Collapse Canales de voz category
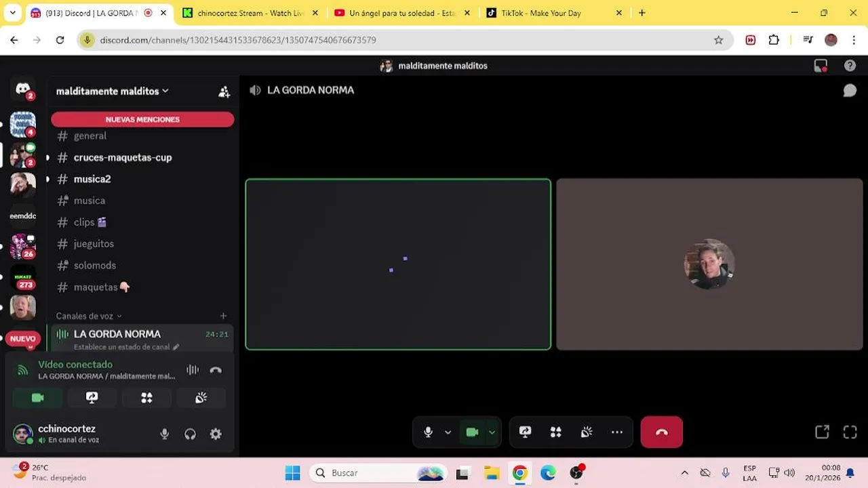868x488 pixels. (89, 316)
